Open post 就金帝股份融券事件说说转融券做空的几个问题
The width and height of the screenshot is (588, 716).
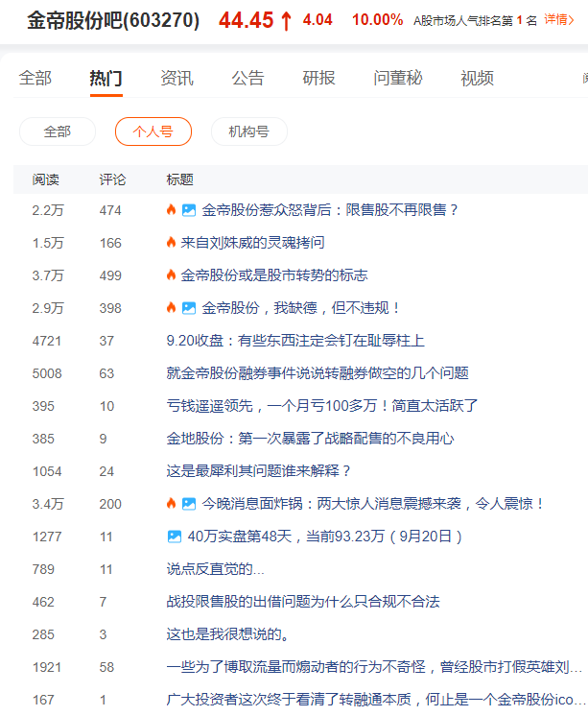(x=318, y=373)
